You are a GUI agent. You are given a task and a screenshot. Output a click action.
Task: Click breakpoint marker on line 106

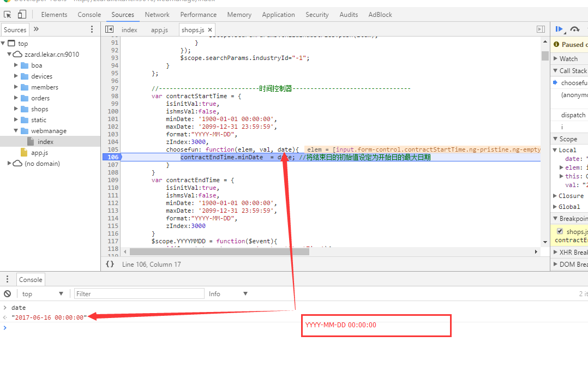click(112, 157)
